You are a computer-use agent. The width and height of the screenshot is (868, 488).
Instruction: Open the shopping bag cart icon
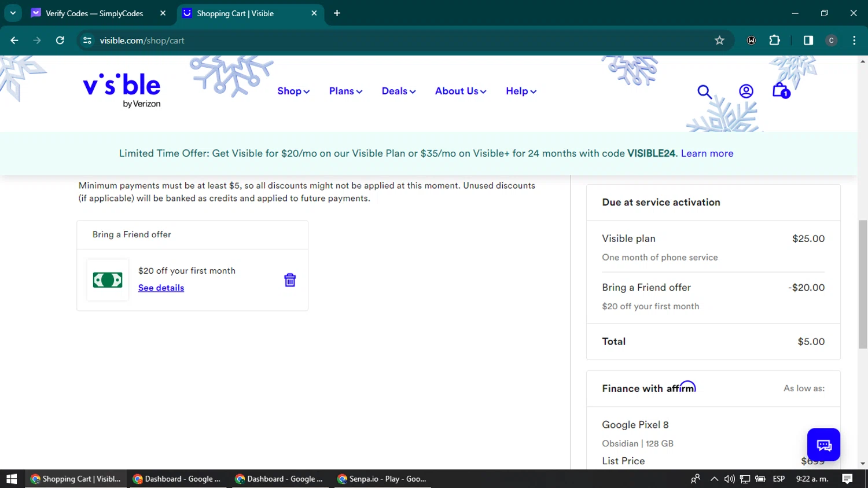point(781,91)
